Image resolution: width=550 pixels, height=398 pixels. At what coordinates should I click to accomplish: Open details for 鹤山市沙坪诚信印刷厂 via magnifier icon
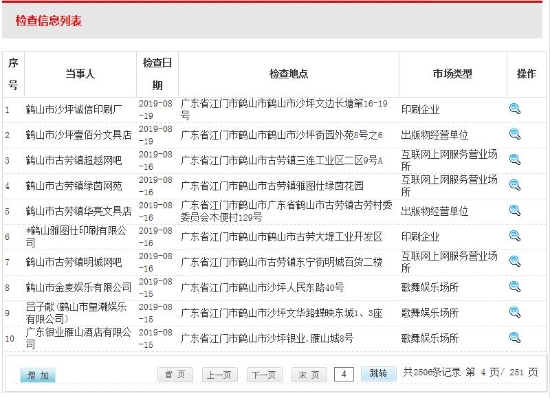(515, 109)
